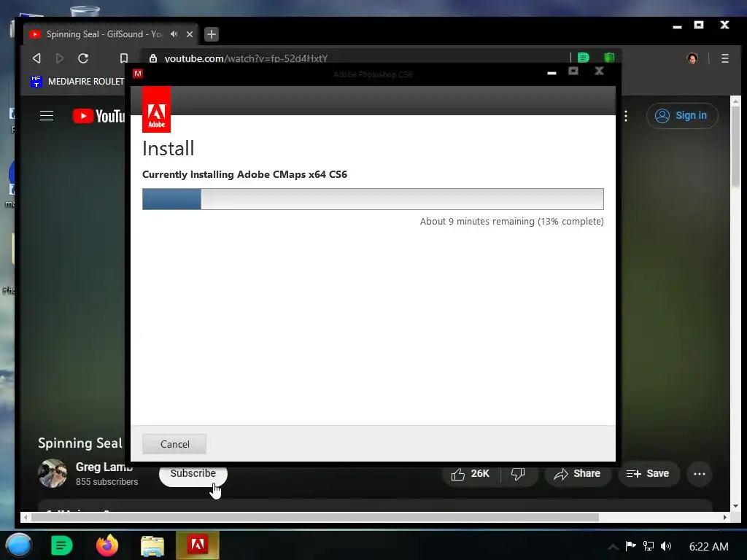
Task: Click the Adobe logo in the installer
Action: click(156, 109)
